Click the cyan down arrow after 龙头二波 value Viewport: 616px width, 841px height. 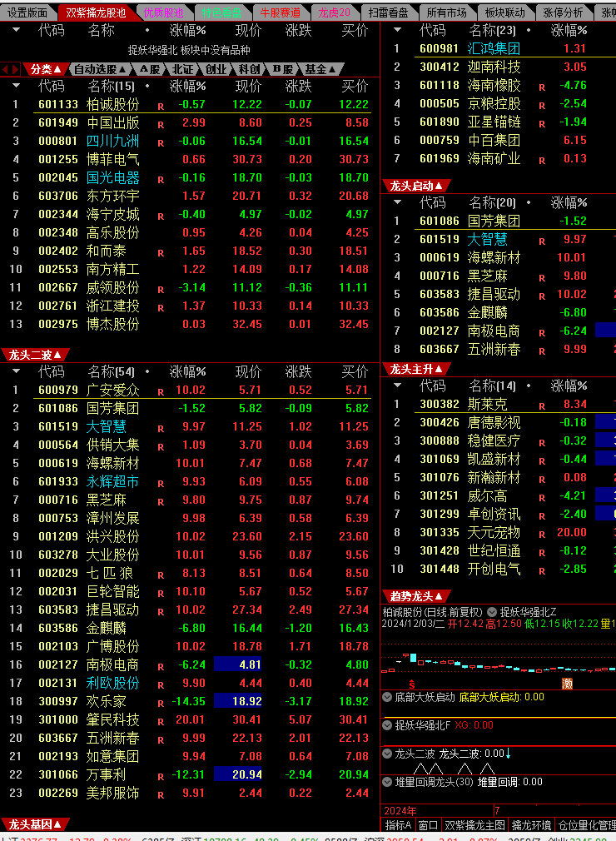pyautogui.click(x=508, y=754)
